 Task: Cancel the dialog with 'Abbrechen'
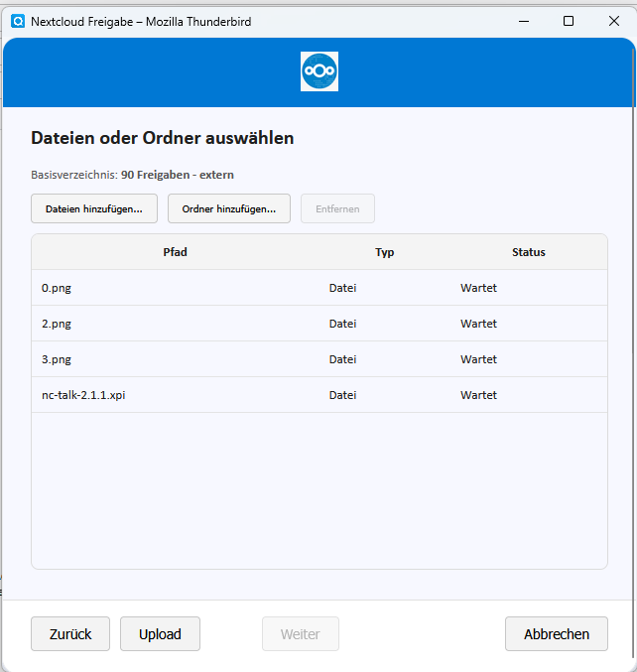click(556, 634)
